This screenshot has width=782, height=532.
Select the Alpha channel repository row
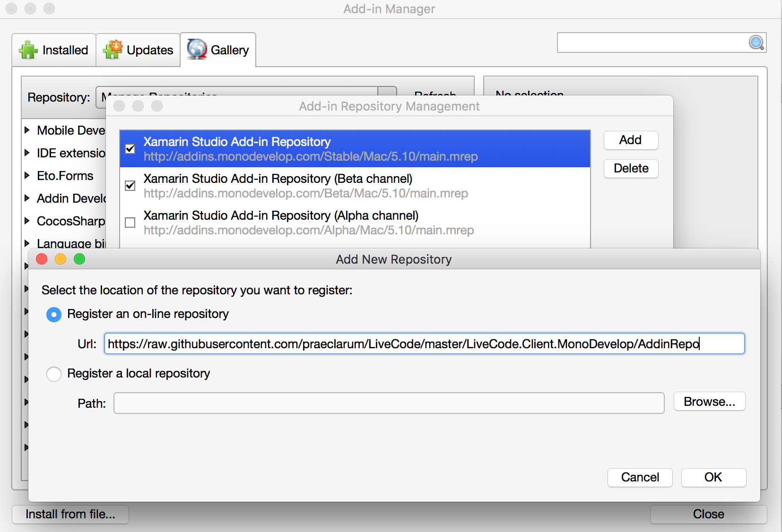point(355,223)
